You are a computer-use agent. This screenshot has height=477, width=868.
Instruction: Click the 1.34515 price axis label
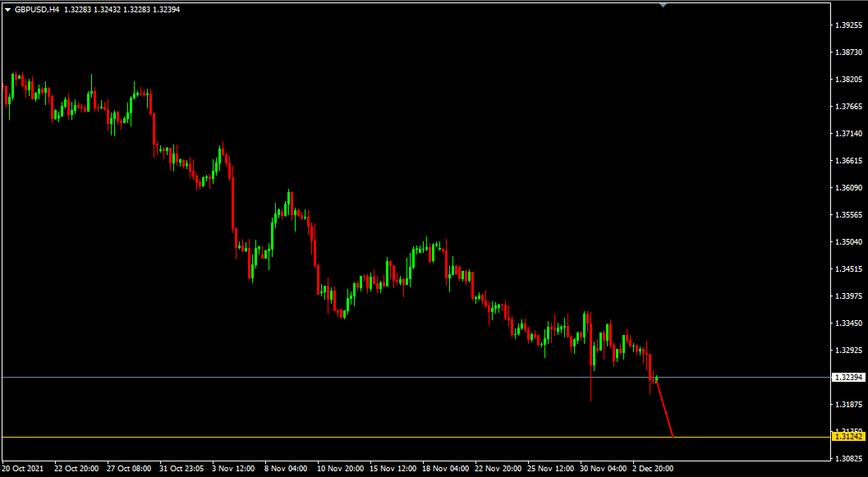click(x=849, y=269)
